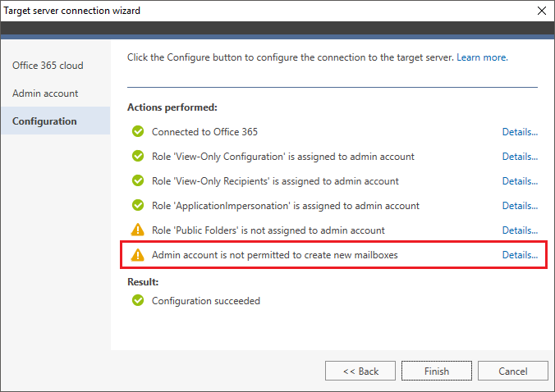555x392 pixels.
Task: Select the Configuration step in sidebar
Action: pyautogui.click(x=55, y=121)
